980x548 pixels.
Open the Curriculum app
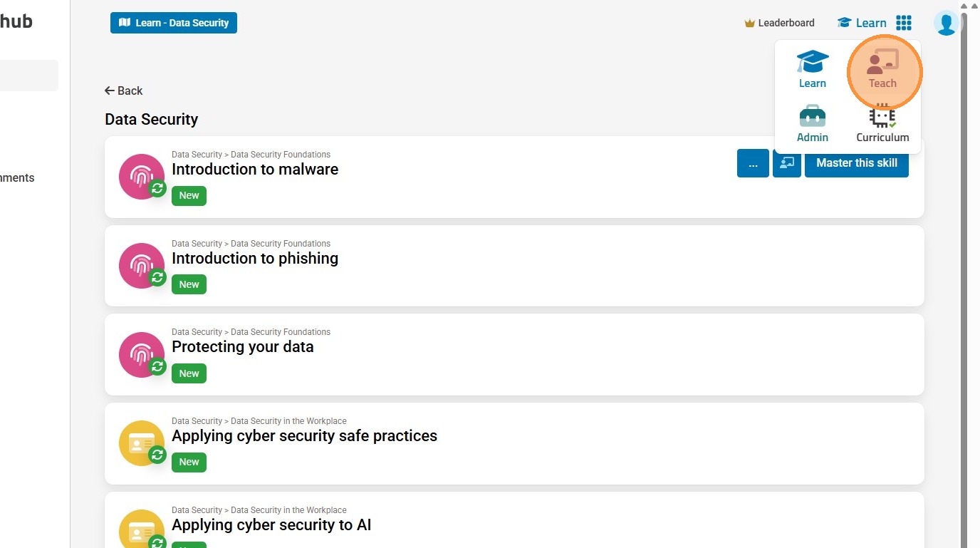(882, 124)
